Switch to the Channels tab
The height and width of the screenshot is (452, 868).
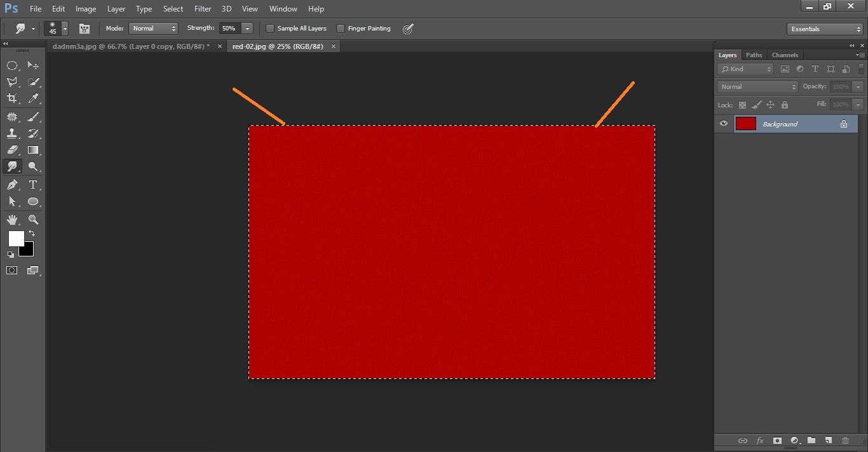pyautogui.click(x=785, y=55)
